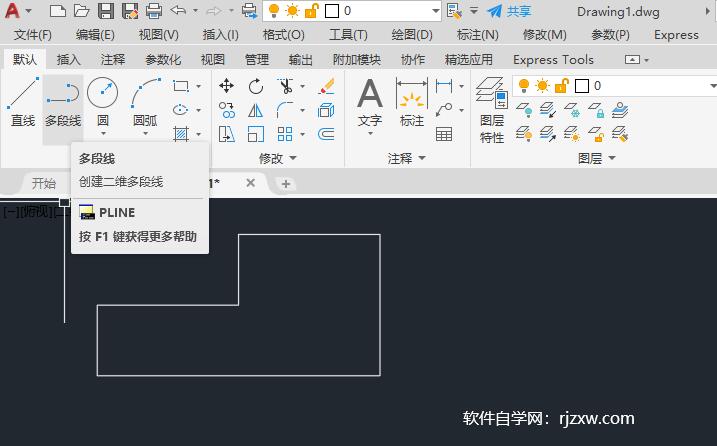Screen dimensions: 717x446
Task: Open the Text (文字) tool dropdown arrow
Action: 370,134
